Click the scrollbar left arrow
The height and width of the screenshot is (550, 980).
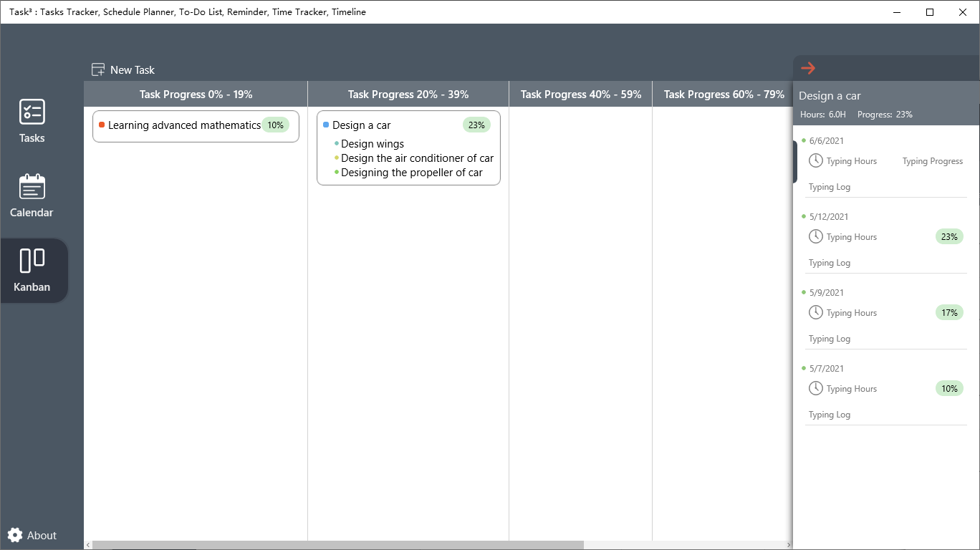click(88, 545)
